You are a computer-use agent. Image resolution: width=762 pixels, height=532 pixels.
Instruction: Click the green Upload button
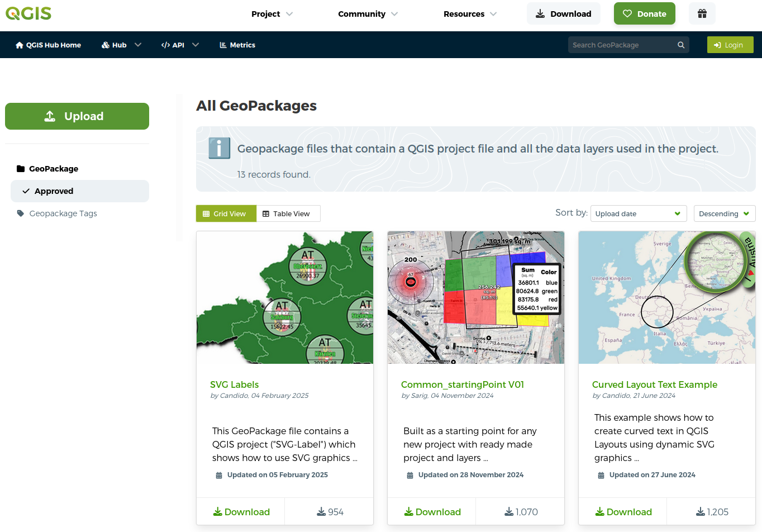pos(77,116)
